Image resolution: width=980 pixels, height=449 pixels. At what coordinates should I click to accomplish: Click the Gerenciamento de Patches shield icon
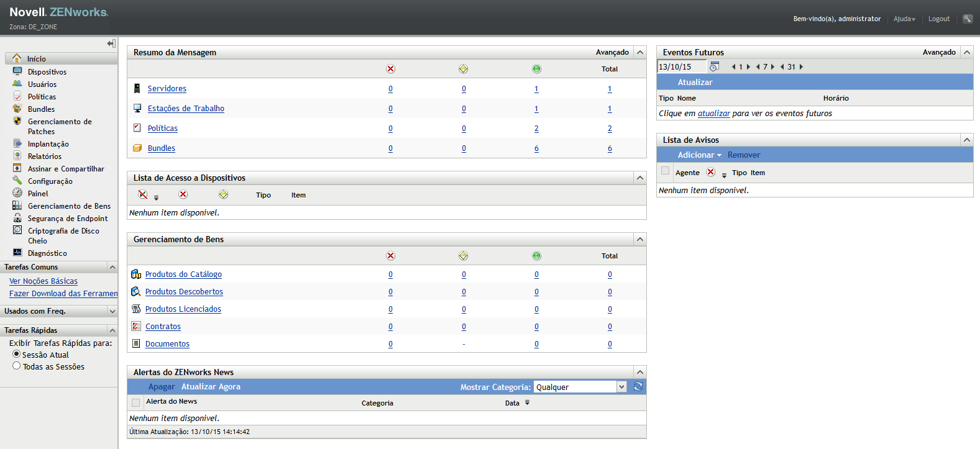[17, 121]
